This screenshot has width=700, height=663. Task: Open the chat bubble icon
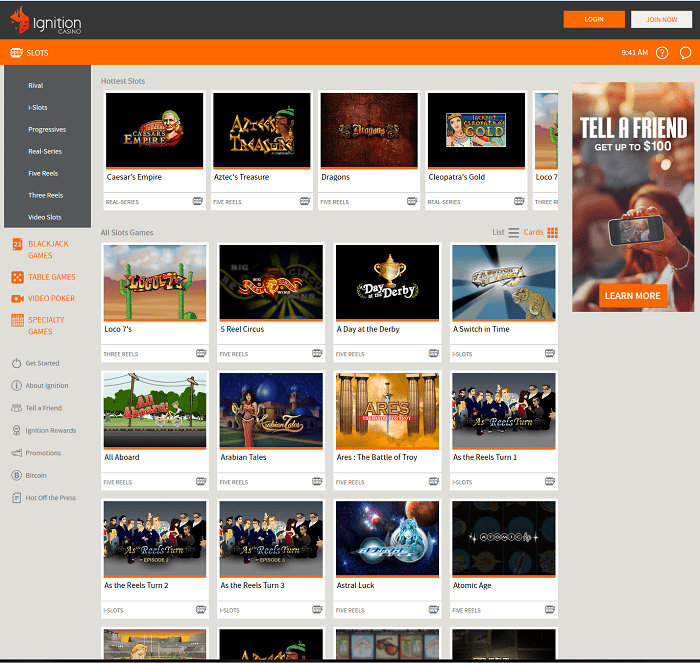click(x=685, y=53)
